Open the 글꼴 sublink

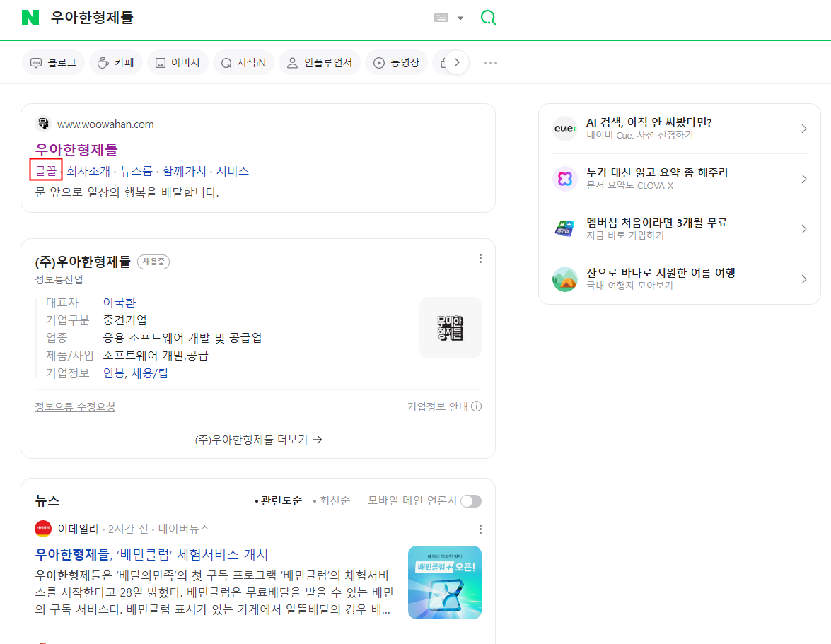(x=45, y=171)
